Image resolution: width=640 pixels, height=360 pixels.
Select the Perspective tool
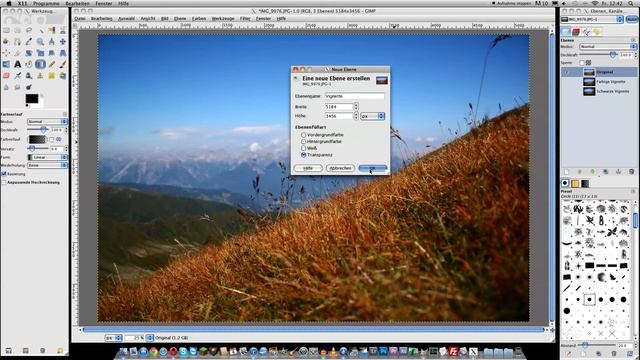[62, 53]
